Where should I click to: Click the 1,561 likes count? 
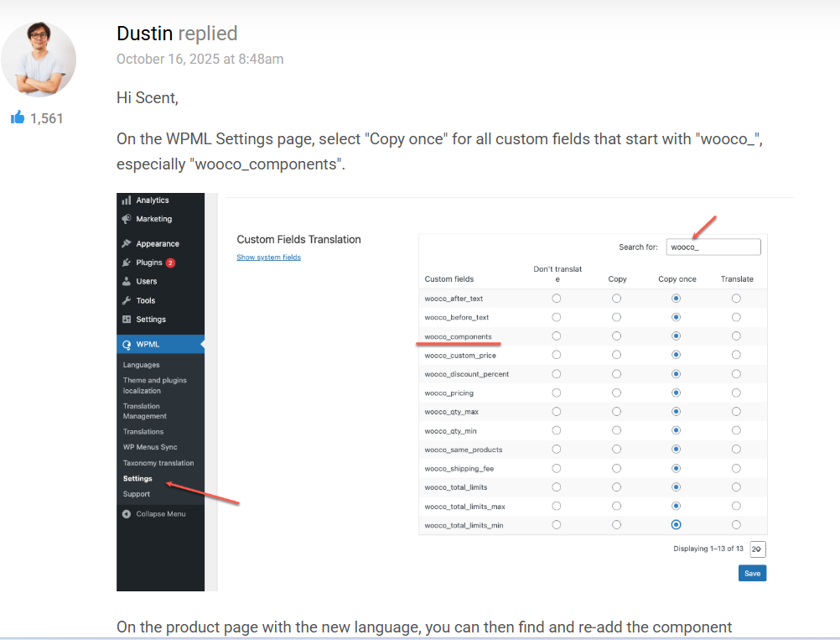(47, 118)
